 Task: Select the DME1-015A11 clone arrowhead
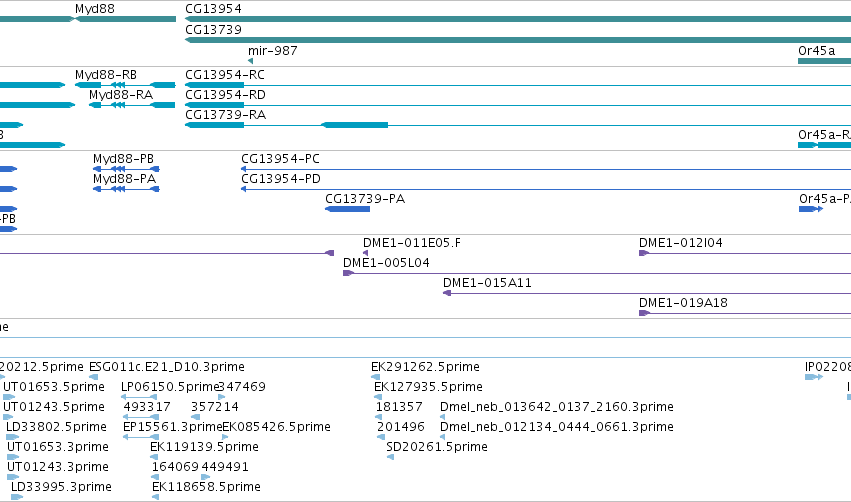pos(447,293)
